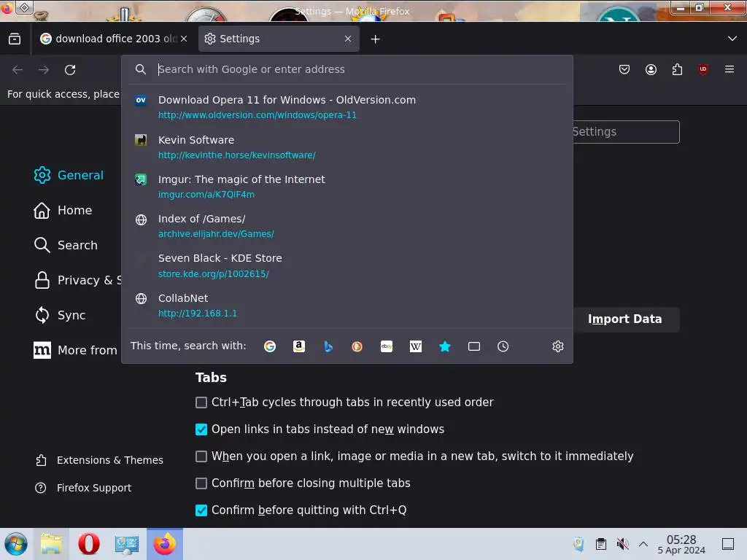Open Extensions & Themes link

99,460
